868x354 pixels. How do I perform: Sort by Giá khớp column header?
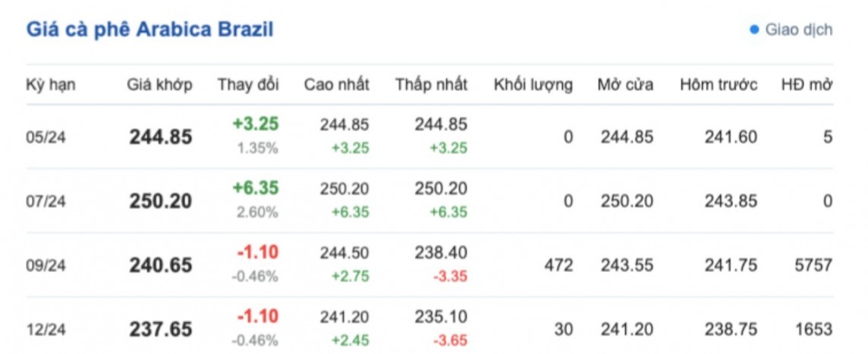(x=159, y=84)
